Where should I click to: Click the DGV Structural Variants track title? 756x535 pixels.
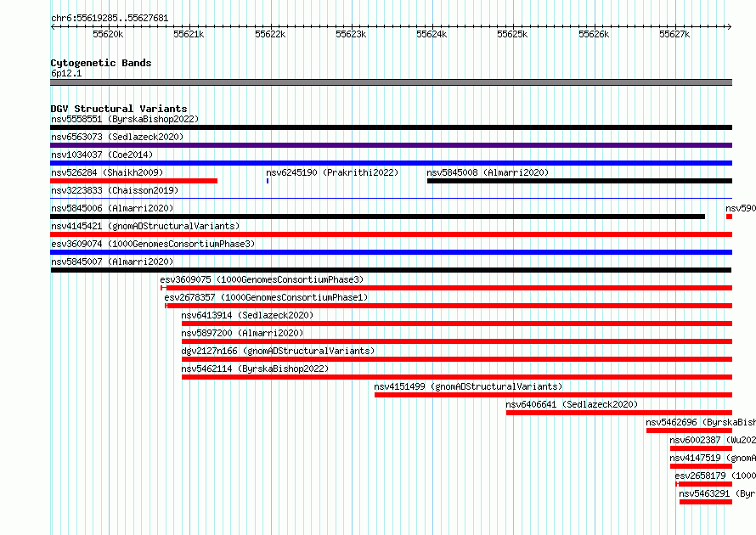pos(119,109)
